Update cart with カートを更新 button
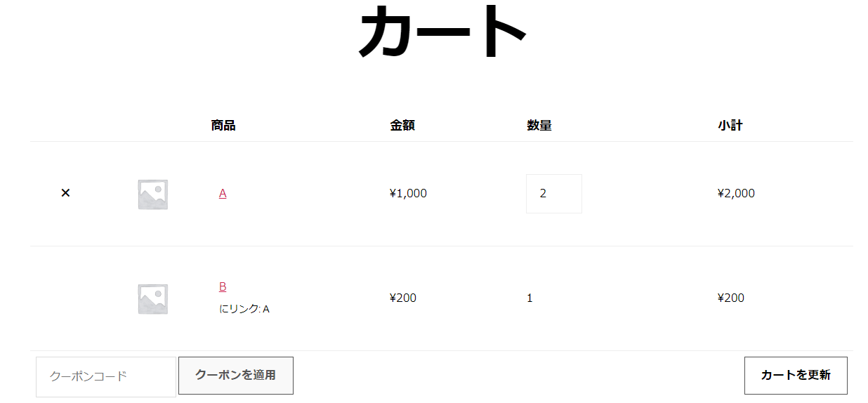This screenshot has height=403, width=868. 796,376
